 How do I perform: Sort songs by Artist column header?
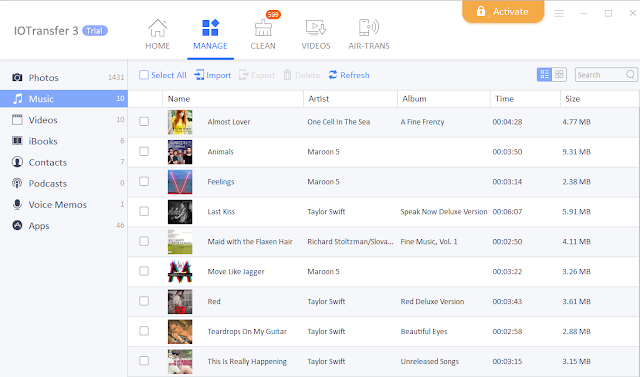coord(350,99)
